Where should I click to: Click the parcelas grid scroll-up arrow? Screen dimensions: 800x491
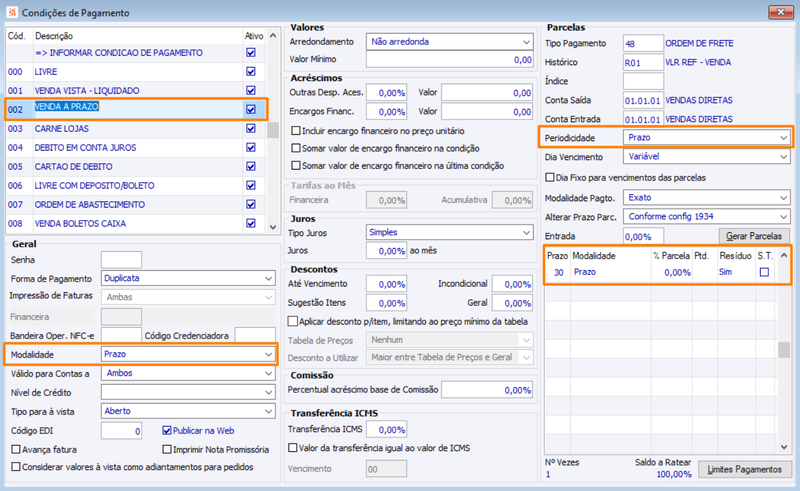(x=784, y=255)
